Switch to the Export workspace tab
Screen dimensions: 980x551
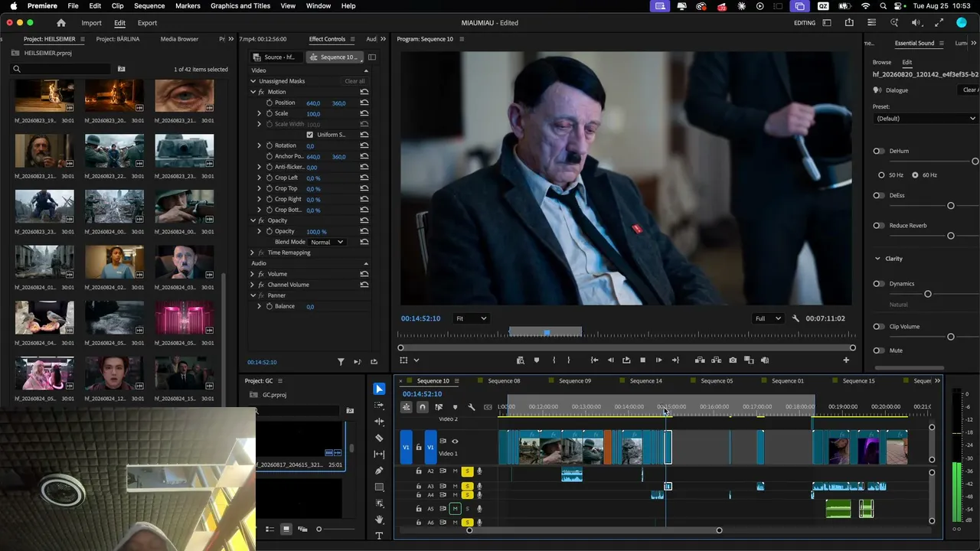pos(147,23)
